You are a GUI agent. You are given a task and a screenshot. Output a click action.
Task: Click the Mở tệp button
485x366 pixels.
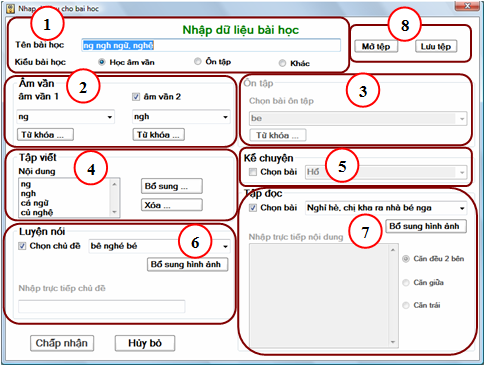point(376,46)
